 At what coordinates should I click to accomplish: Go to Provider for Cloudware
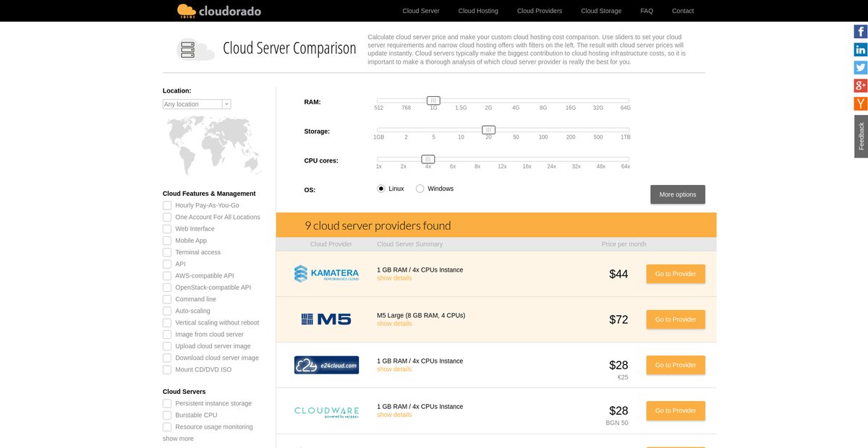point(676,410)
